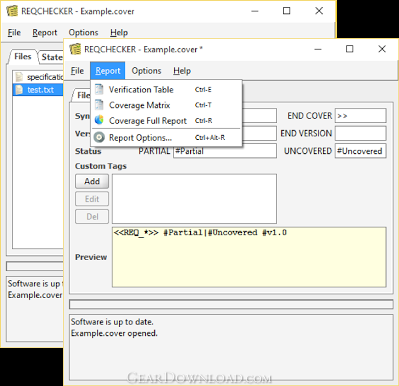Open Verification Table from Report menu
The width and height of the screenshot is (399, 386).
tap(166, 90)
